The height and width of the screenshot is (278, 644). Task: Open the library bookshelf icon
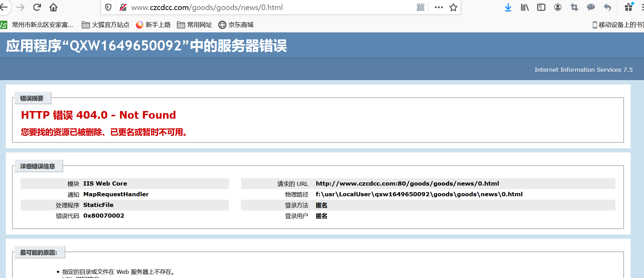pos(525,7)
